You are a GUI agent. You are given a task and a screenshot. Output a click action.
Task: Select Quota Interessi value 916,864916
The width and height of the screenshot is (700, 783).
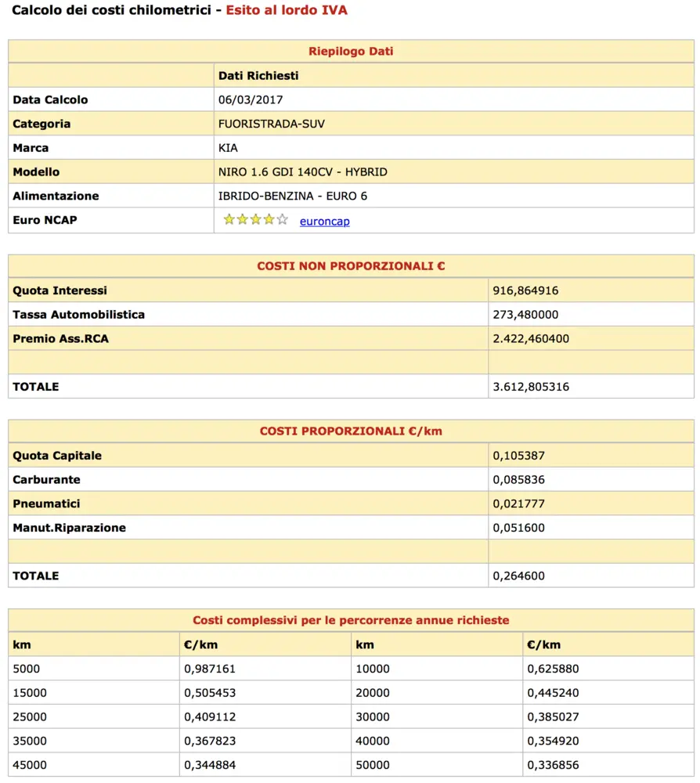click(525, 290)
